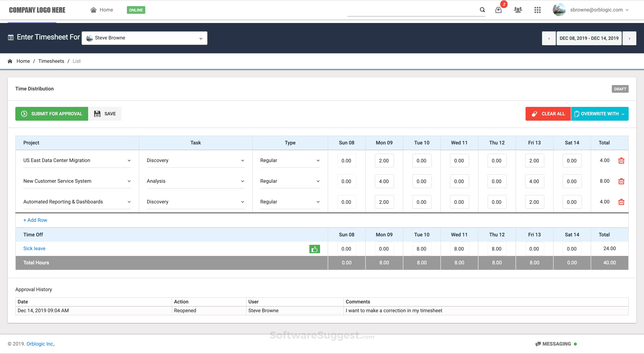Open the apps grid icon
Viewport: 644px width, 354px height.
537,10
